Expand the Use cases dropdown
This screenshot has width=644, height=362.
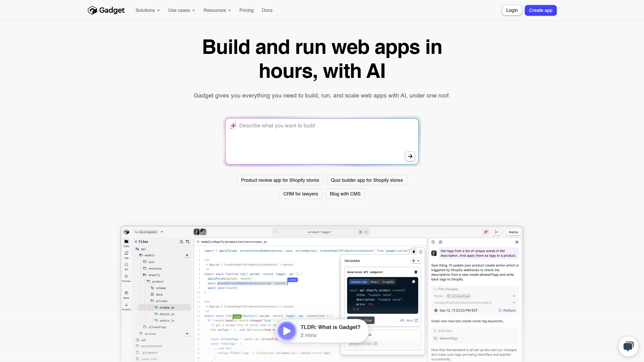182,10
